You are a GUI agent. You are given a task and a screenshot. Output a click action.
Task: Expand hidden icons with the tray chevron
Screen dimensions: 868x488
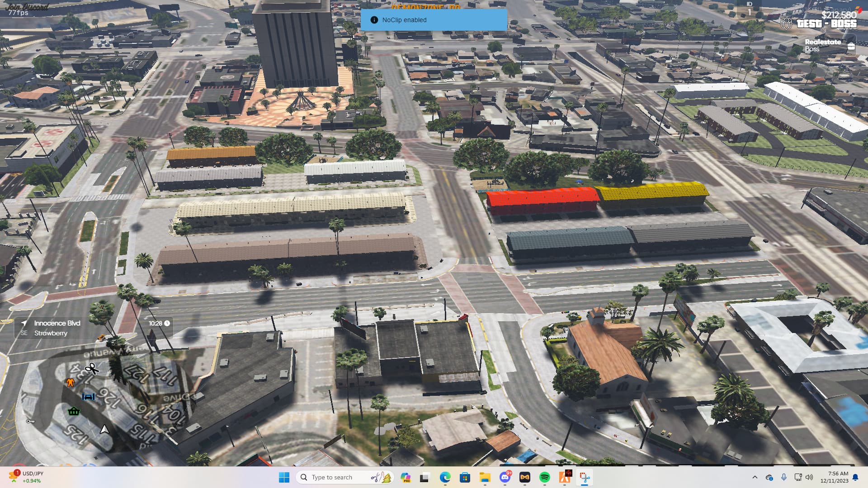tap(755, 477)
